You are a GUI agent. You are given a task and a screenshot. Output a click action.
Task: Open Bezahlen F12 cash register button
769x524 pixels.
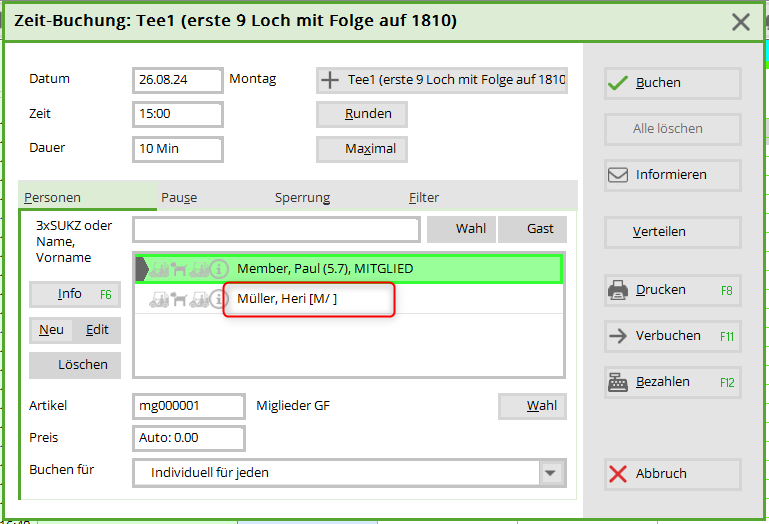(672, 382)
